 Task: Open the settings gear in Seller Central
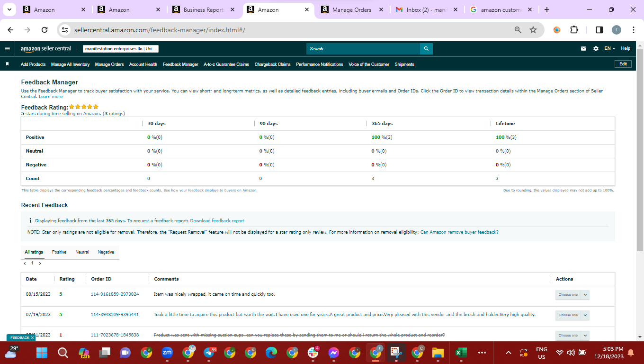click(596, 48)
